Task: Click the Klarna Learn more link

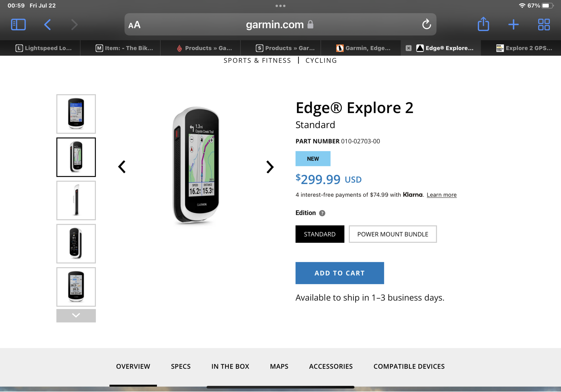Action: pyautogui.click(x=442, y=195)
